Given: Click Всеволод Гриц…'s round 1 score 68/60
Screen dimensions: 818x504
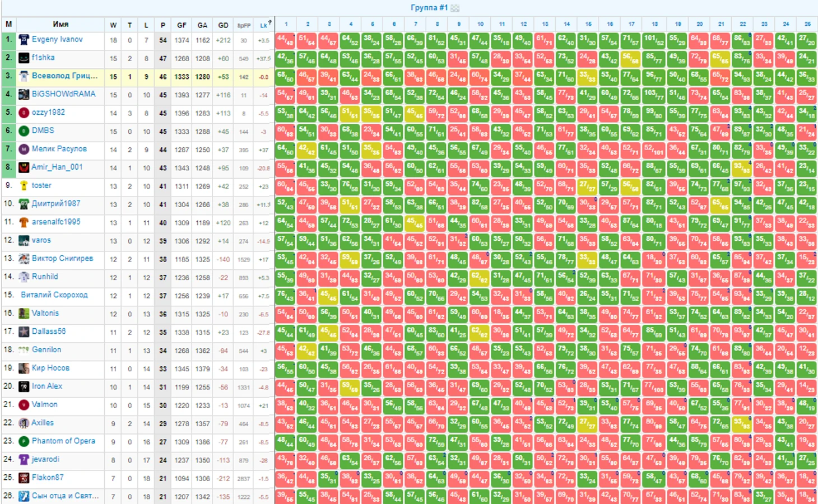Looking at the screenshot, I should 285,77.
